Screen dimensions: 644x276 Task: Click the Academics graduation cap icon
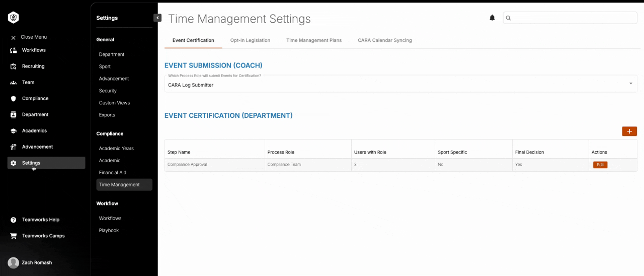coord(13,131)
